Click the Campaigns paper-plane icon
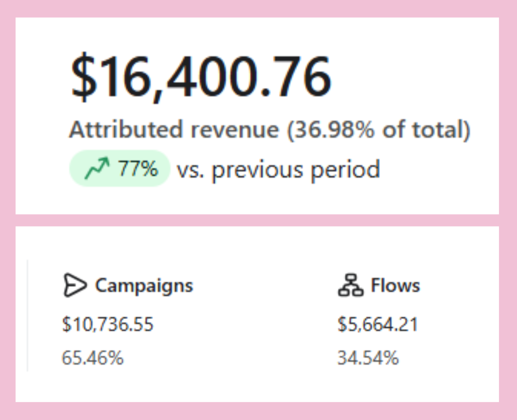 pyautogui.click(x=75, y=285)
